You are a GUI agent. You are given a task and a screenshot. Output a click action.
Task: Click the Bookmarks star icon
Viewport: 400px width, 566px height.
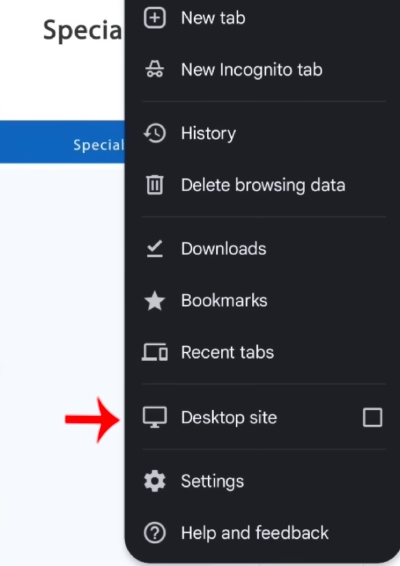(155, 301)
